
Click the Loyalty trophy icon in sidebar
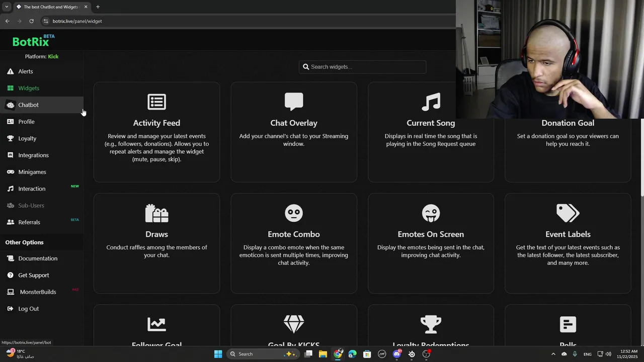coord(10,138)
